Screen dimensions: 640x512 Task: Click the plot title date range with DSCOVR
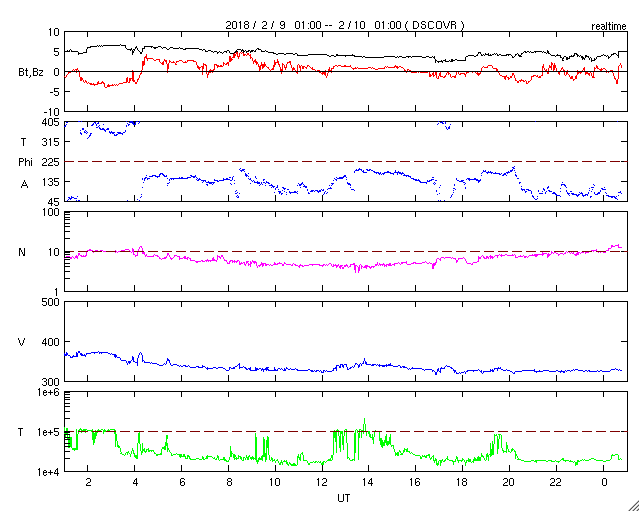[x=345, y=25]
